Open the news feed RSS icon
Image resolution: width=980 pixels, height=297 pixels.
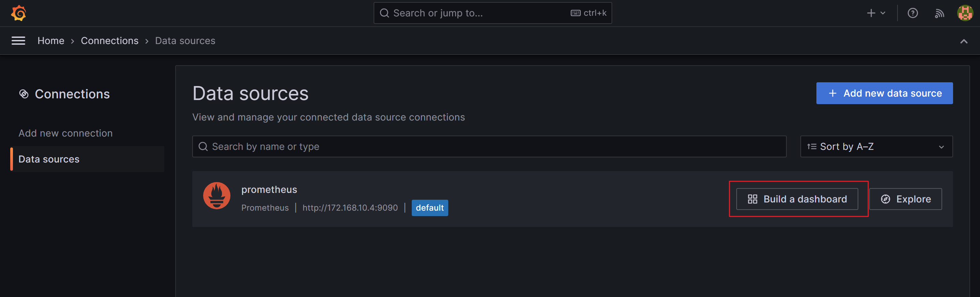click(939, 13)
